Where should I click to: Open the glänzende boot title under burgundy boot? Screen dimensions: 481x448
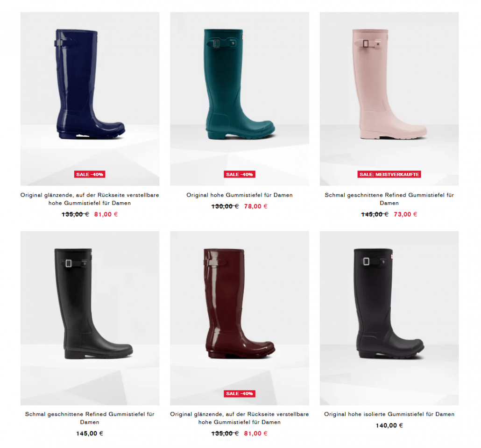(240, 418)
